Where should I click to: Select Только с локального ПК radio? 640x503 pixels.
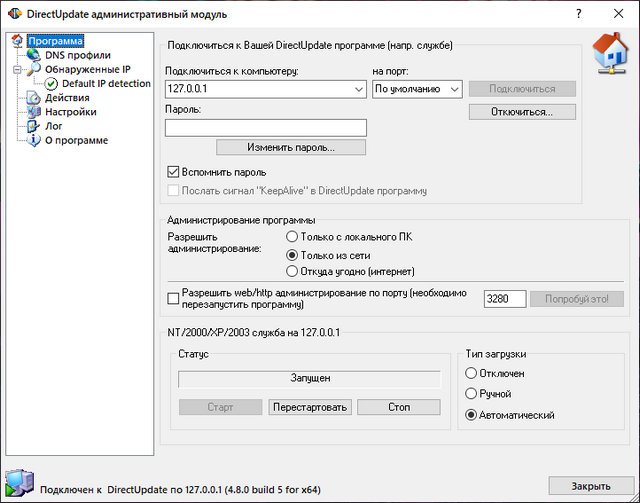(x=292, y=237)
